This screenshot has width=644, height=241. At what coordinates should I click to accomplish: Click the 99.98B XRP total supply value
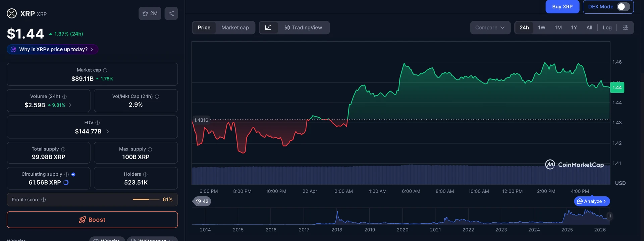(x=49, y=157)
